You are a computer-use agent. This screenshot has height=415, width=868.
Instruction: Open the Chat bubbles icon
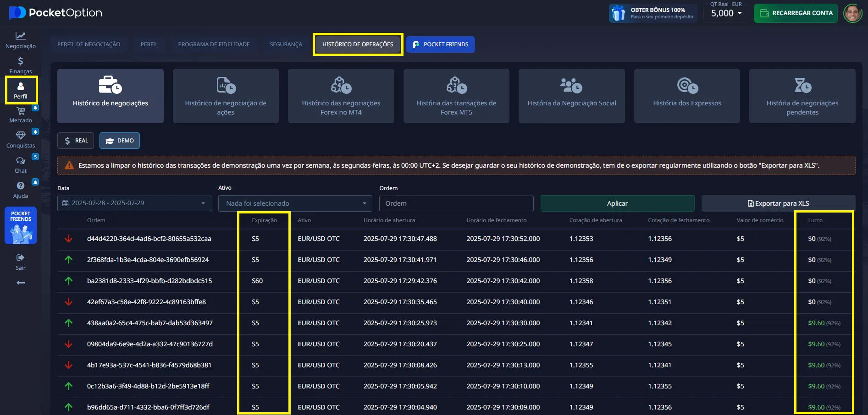click(x=21, y=161)
